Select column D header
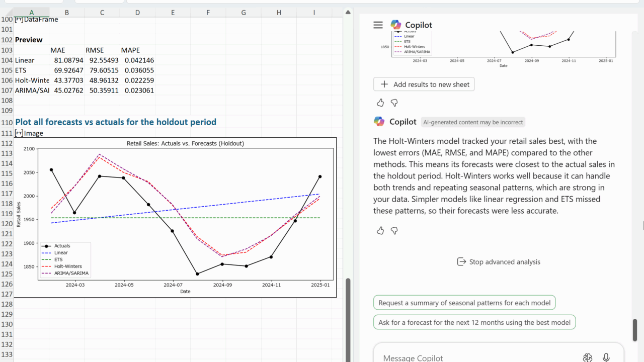The width and height of the screenshot is (644, 362). 137,12
